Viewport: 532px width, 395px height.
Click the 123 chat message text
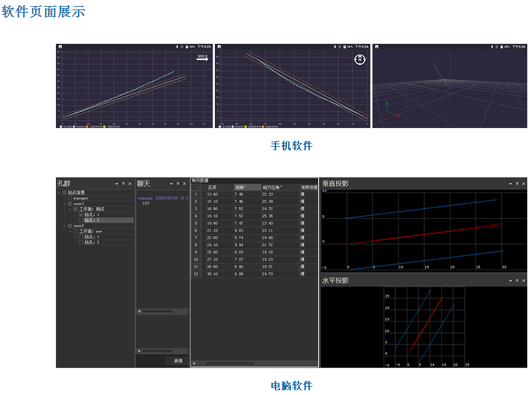click(x=146, y=203)
